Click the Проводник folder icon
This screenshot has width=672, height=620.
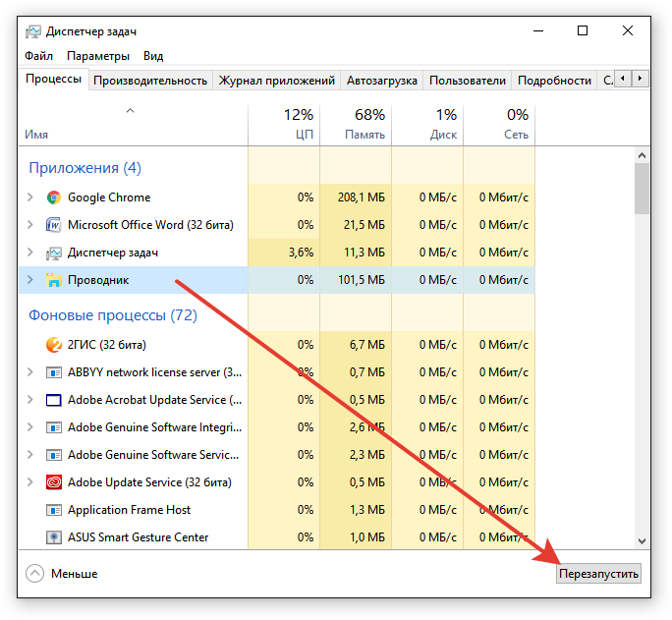[54, 280]
